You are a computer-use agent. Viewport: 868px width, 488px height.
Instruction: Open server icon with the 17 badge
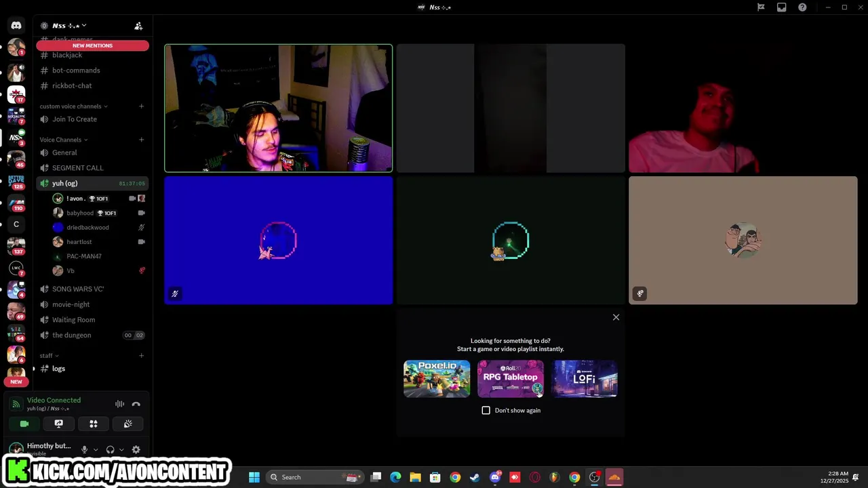point(16,94)
